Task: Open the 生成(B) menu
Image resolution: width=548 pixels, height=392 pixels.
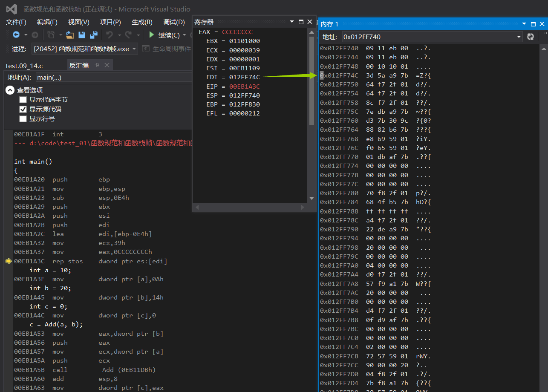Action: (142, 22)
